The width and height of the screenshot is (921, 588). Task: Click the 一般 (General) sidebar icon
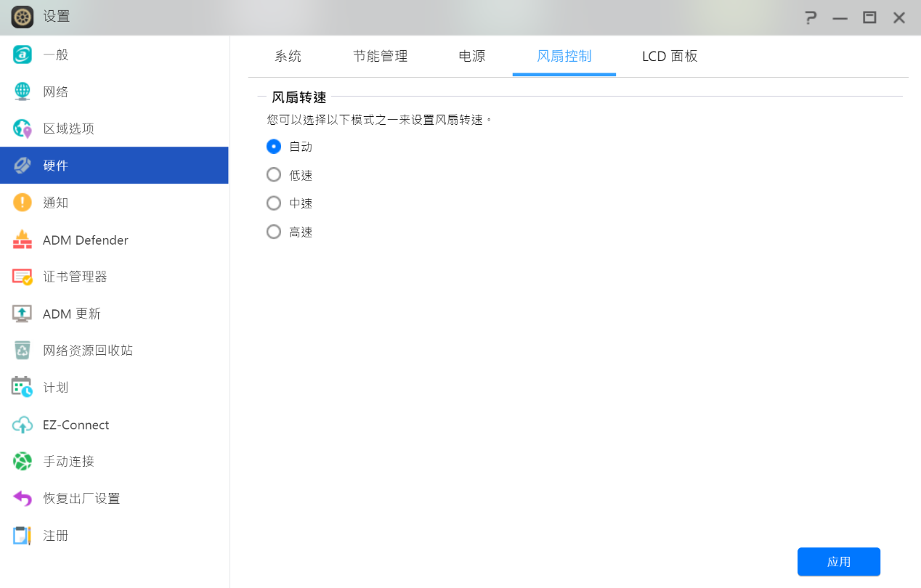(23, 54)
